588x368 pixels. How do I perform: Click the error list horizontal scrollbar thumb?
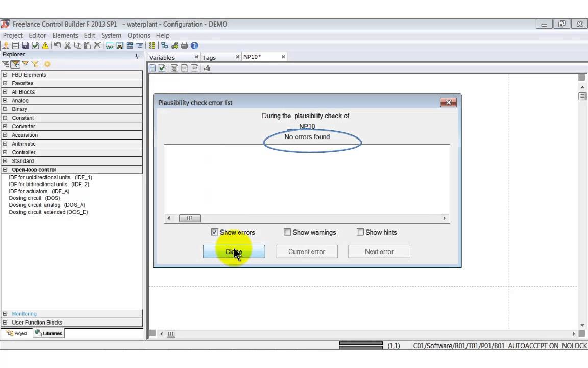pos(190,218)
